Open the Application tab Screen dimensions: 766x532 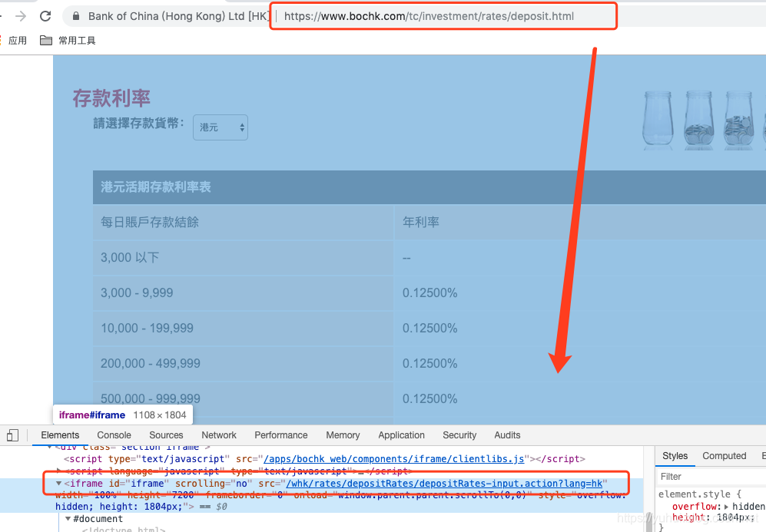pos(401,435)
